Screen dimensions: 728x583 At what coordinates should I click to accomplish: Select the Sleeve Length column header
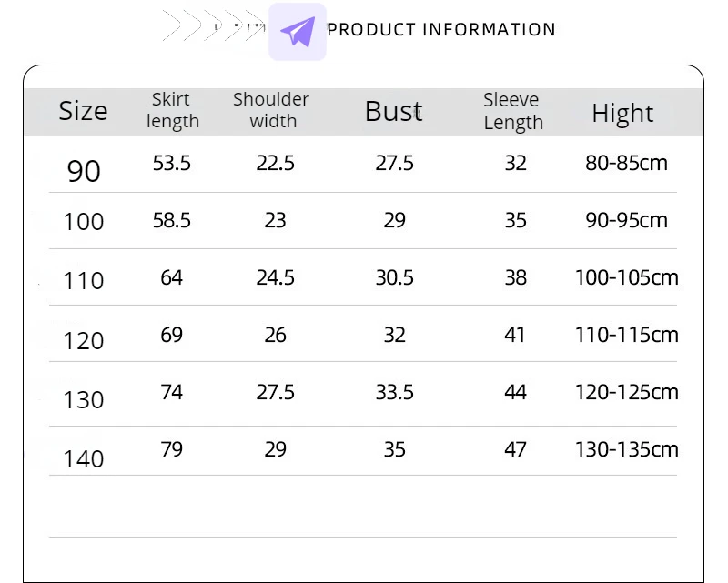(x=512, y=111)
